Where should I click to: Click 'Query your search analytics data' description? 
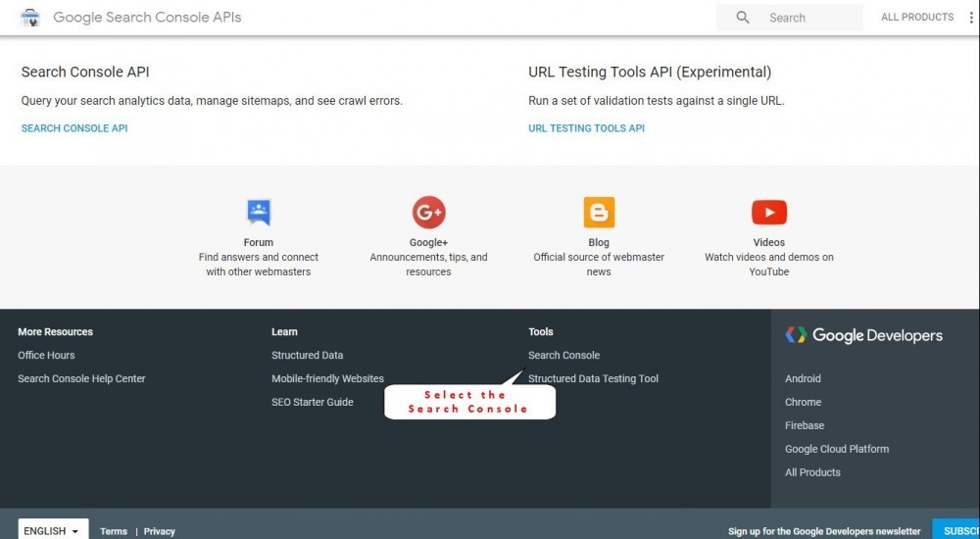(x=212, y=101)
